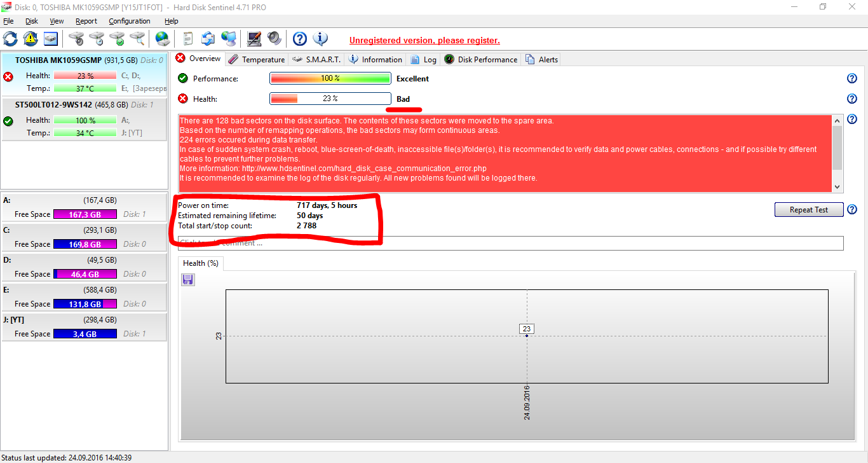Click the help icon next to Repeat Test
The height and width of the screenshot is (463, 868).
(852, 210)
